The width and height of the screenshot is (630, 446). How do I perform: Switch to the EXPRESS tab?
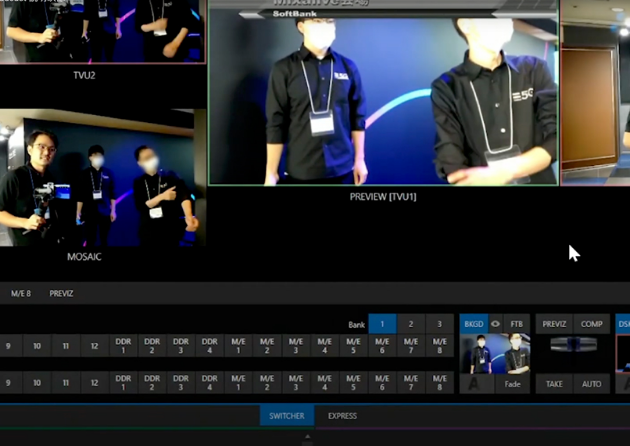click(342, 415)
